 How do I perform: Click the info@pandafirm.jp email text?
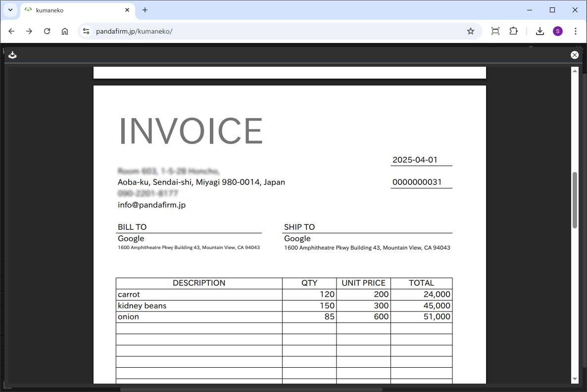[151, 205]
